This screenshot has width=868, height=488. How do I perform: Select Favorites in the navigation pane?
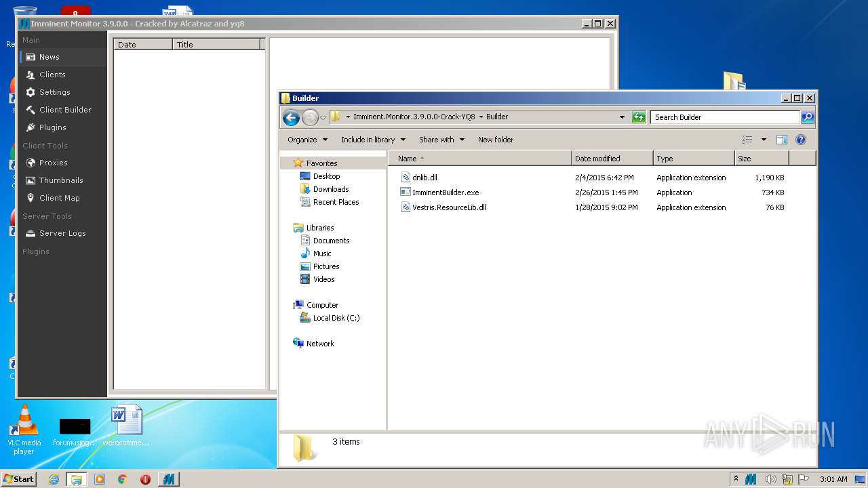(321, 163)
